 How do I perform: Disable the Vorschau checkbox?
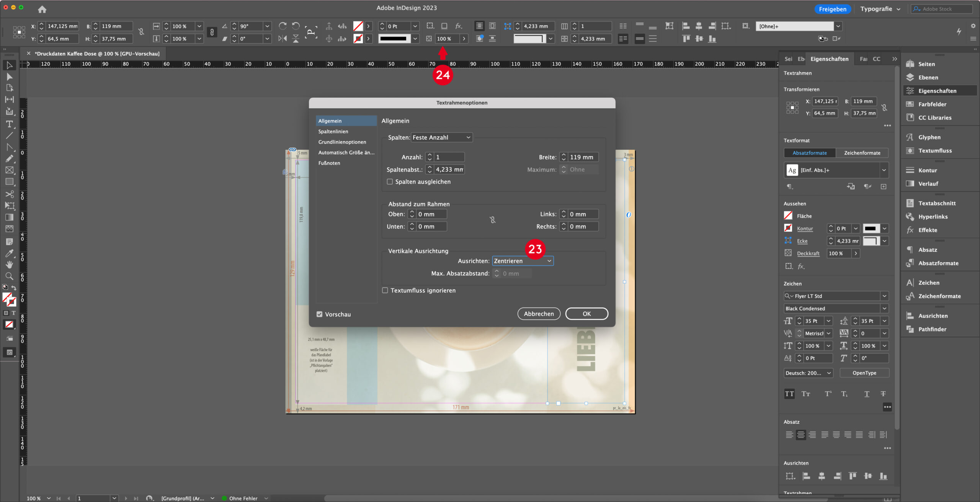pos(320,314)
